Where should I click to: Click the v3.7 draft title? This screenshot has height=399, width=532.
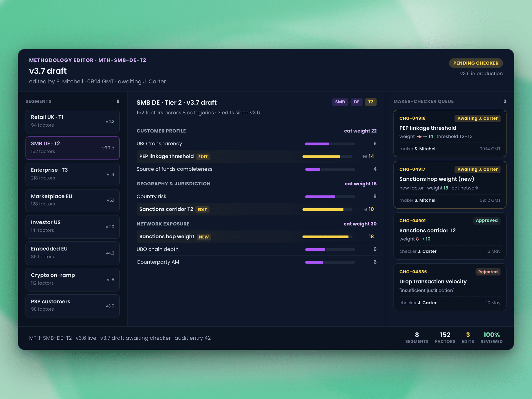(x=48, y=71)
